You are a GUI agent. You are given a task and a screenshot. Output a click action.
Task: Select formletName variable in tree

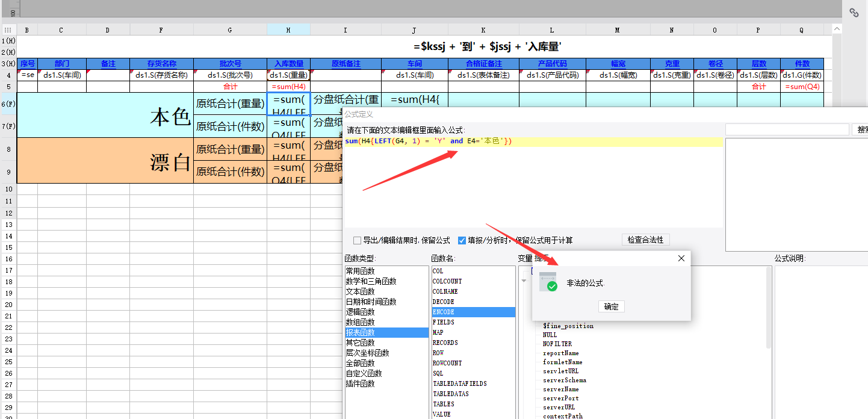pyautogui.click(x=562, y=362)
